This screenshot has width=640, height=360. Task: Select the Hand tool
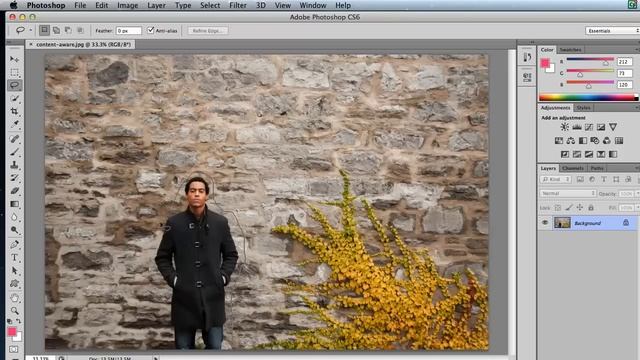click(14, 298)
